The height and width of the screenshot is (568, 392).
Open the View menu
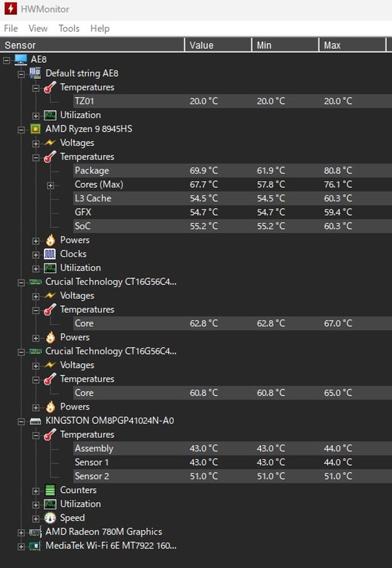tap(38, 28)
